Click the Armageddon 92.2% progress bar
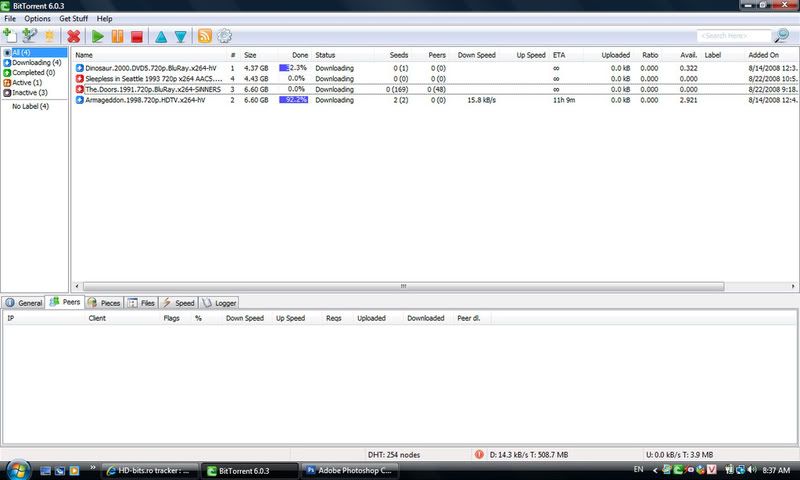 point(293,100)
